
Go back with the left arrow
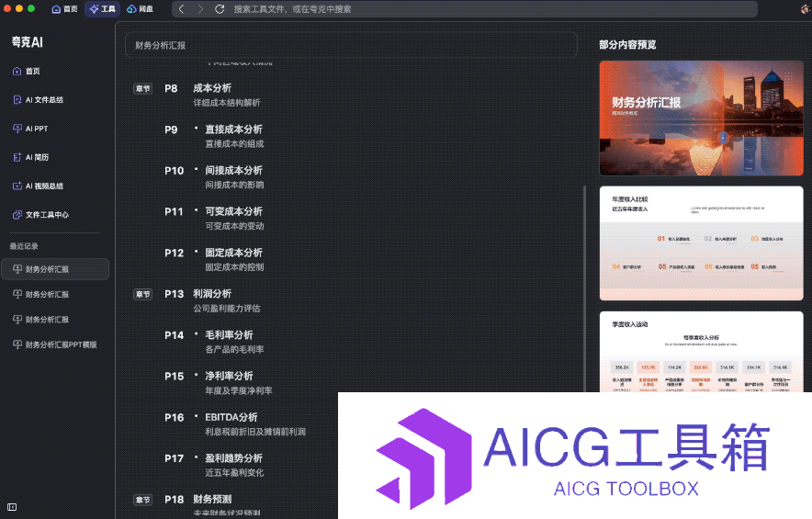pos(181,9)
